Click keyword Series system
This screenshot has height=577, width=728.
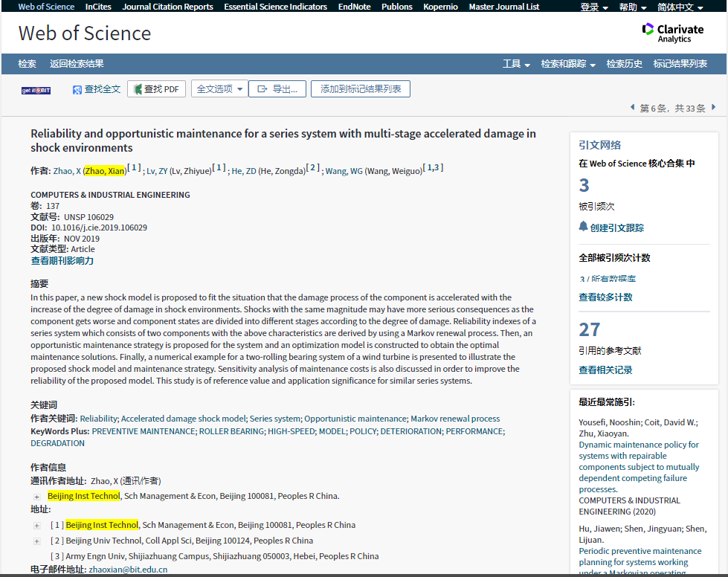click(x=275, y=419)
